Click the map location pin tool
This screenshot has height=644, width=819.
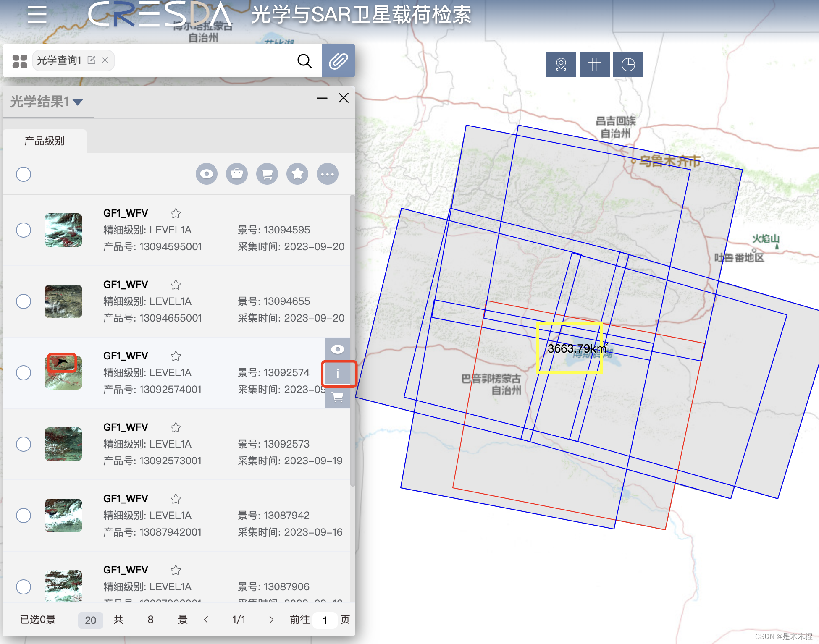point(561,65)
